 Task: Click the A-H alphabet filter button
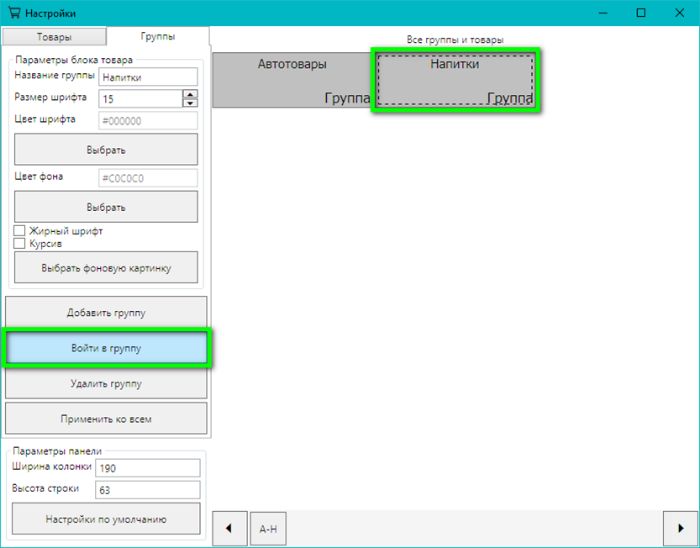267,528
